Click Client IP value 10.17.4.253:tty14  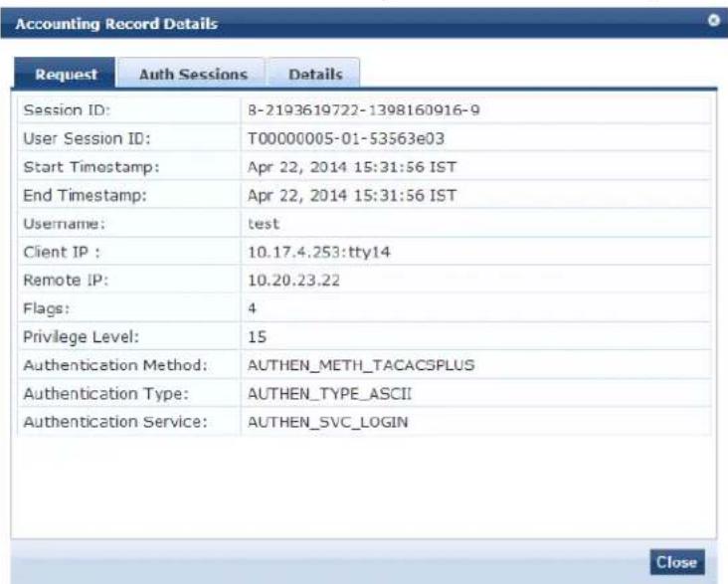click(x=319, y=252)
